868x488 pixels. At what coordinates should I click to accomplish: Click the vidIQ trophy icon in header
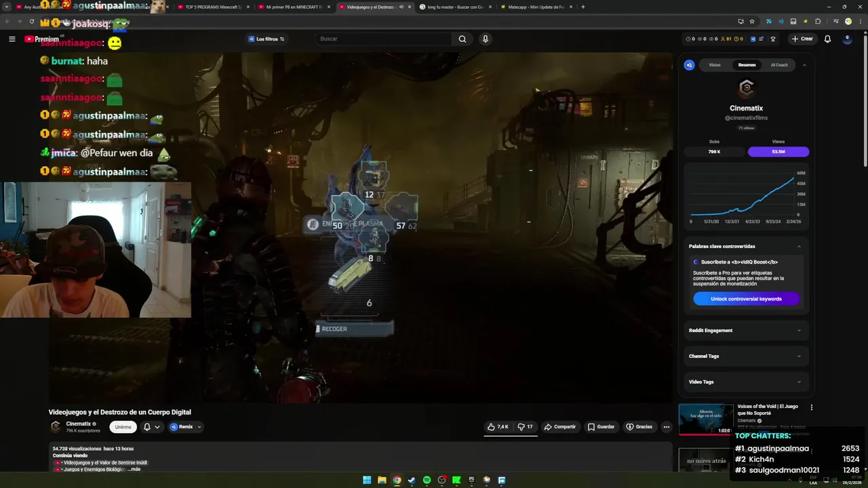(x=773, y=39)
